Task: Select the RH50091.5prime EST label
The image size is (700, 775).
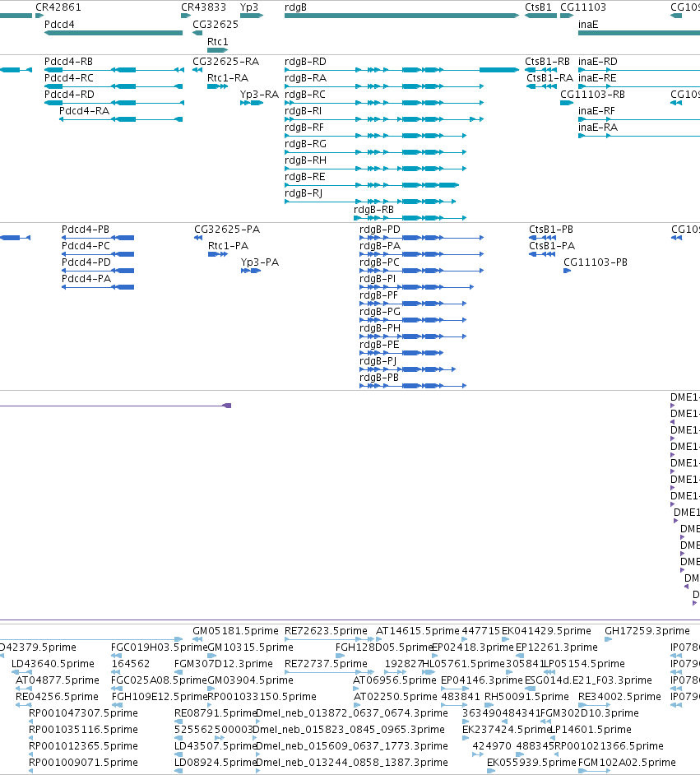Action: tap(526, 697)
